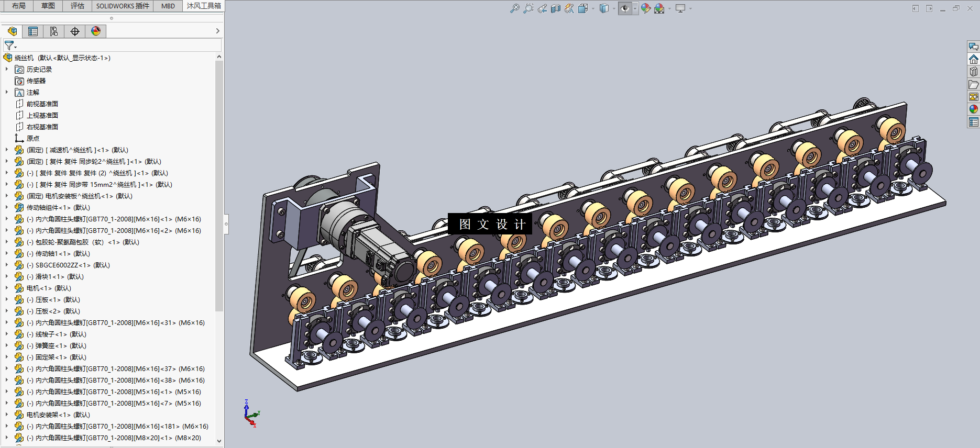Open the SOLIDWORKS 插件 ribbon tab

tap(123, 6)
